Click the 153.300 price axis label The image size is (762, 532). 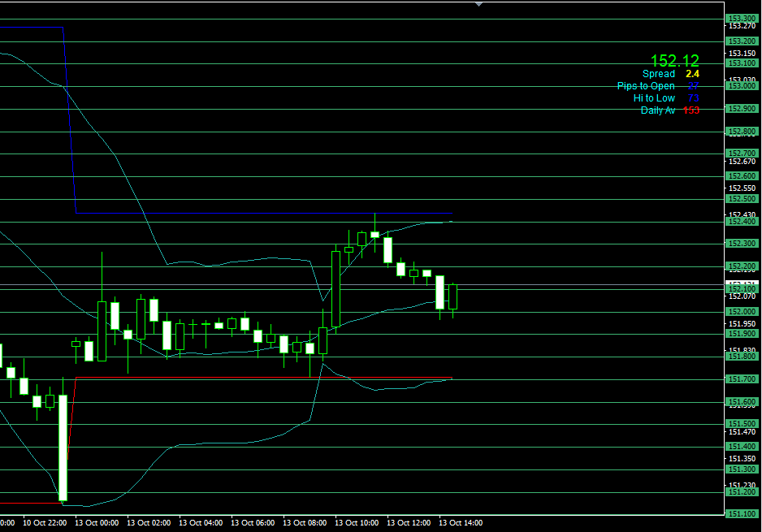(742, 19)
